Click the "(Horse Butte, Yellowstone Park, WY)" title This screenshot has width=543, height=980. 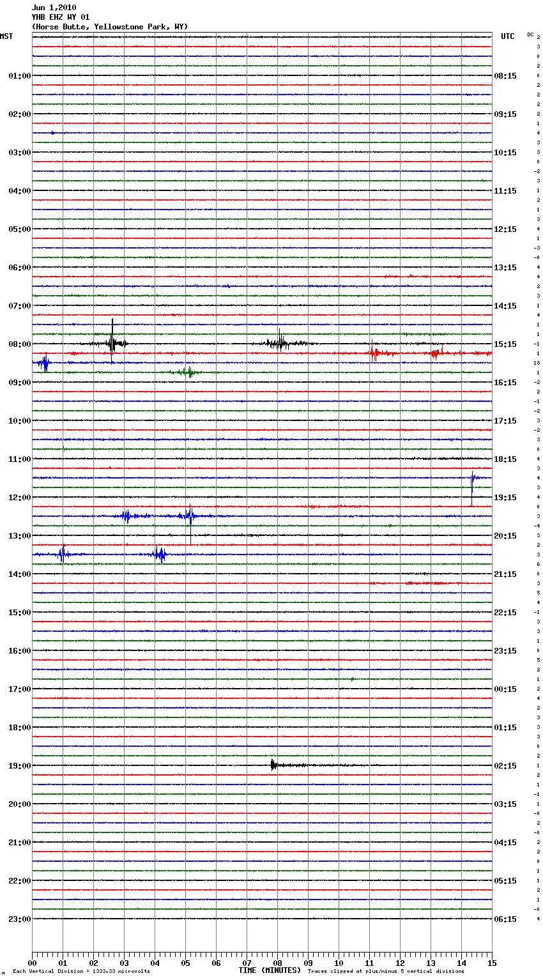110,27
